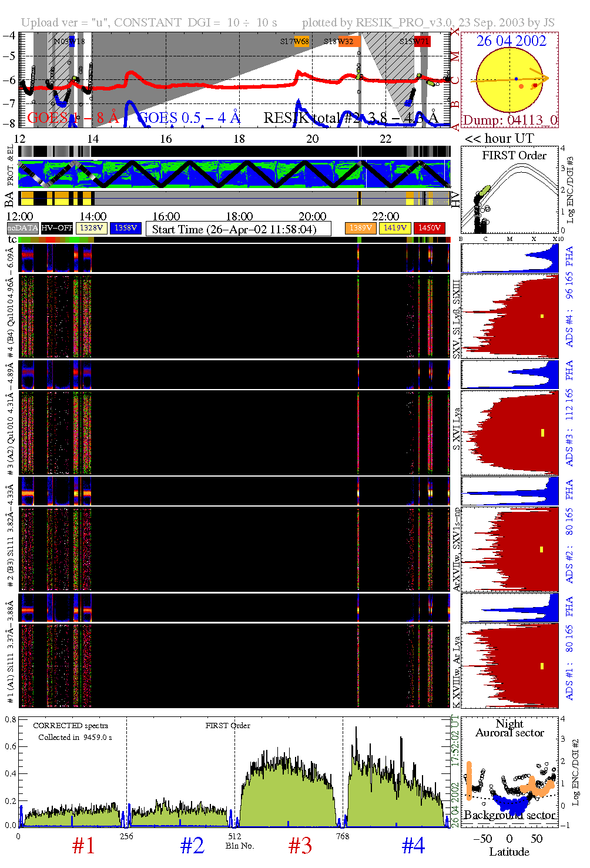The width and height of the screenshot is (590, 868).
Task: Click the S17W68 flare location marker
Action: click(x=301, y=41)
